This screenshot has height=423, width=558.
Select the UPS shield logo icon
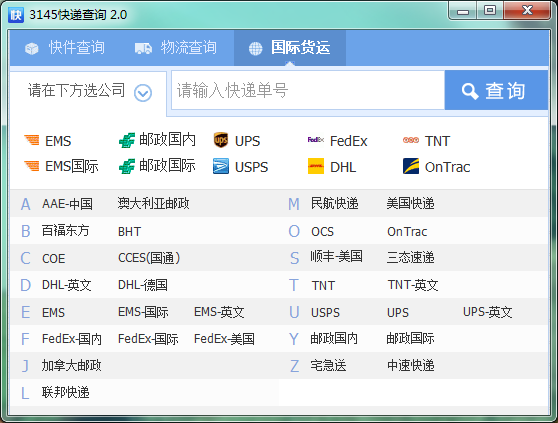pos(221,140)
